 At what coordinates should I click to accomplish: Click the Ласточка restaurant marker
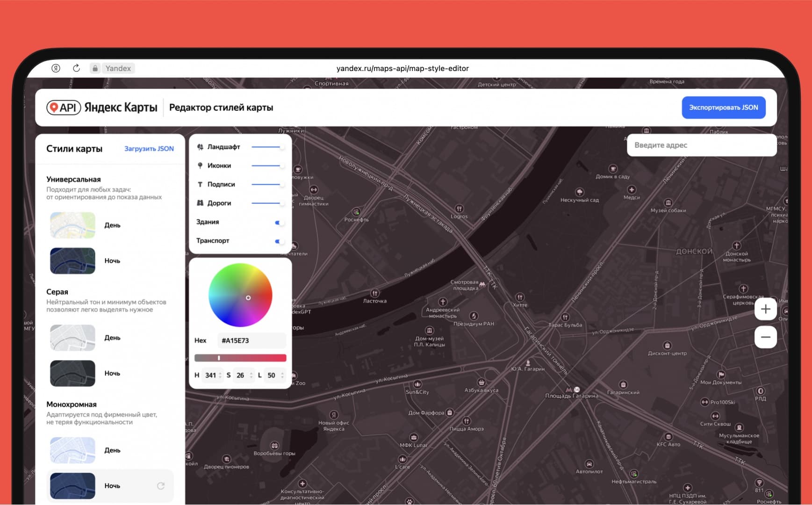(374, 293)
